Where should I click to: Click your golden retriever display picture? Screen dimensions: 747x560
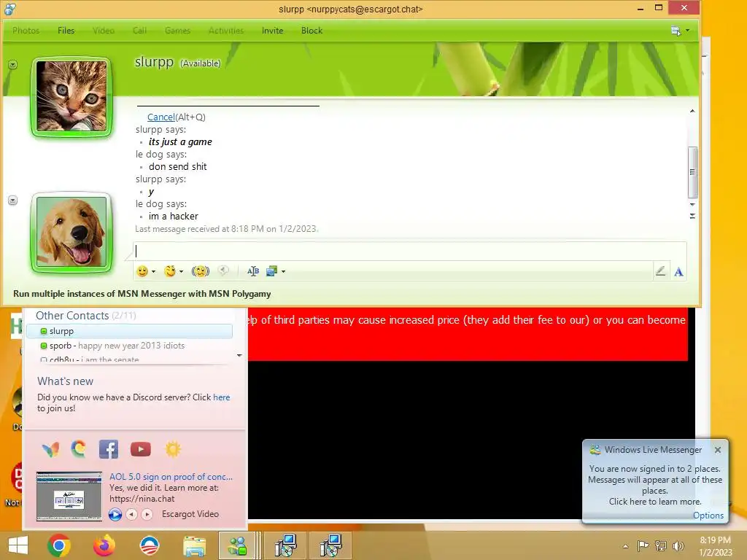(x=71, y=232)
